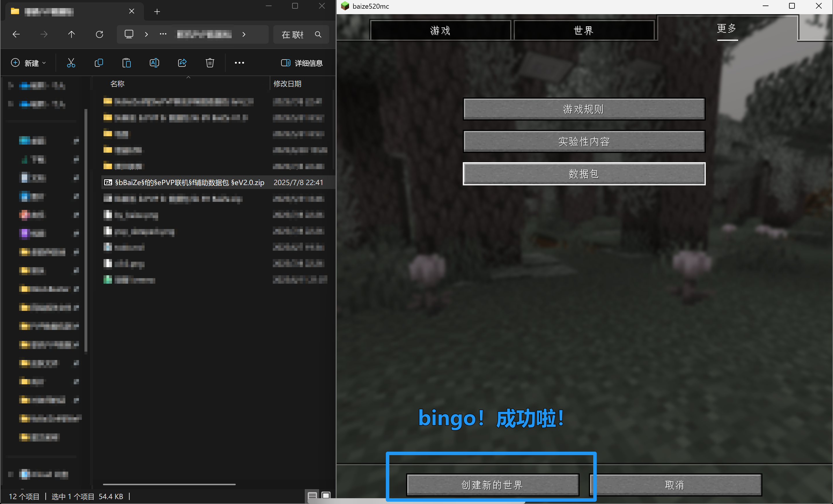
Task: Click the Share icon in Explorer toolbar
Action: [182, 63]
